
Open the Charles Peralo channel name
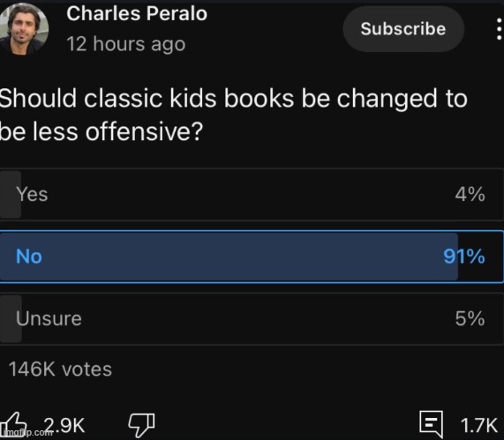[x=137, y=14]
